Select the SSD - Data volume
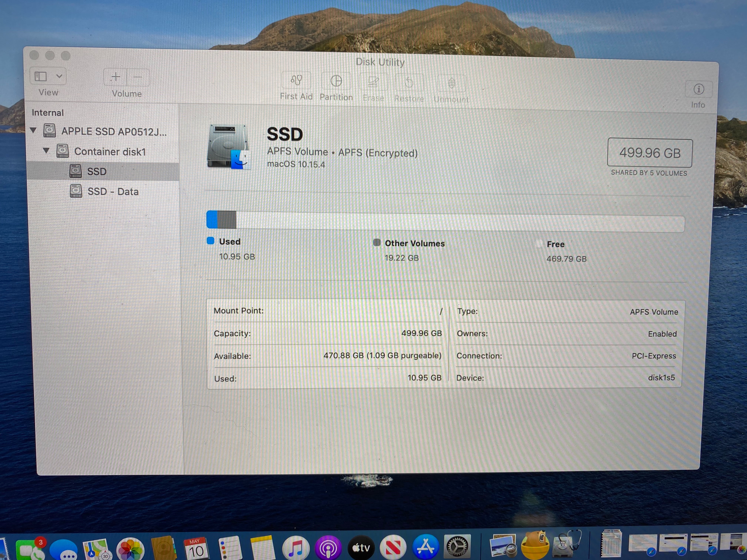 coord(113,192)
